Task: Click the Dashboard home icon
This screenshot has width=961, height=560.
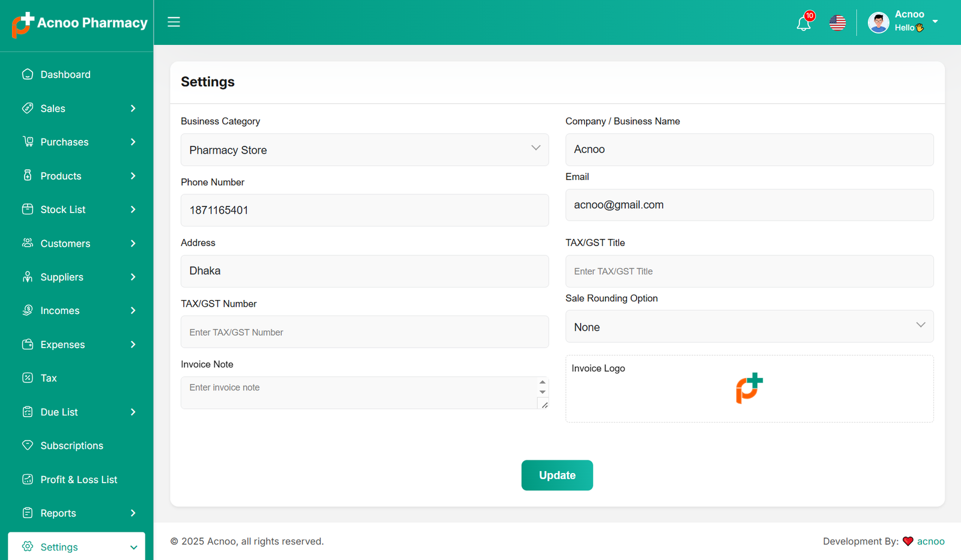Action: point(28,74)
